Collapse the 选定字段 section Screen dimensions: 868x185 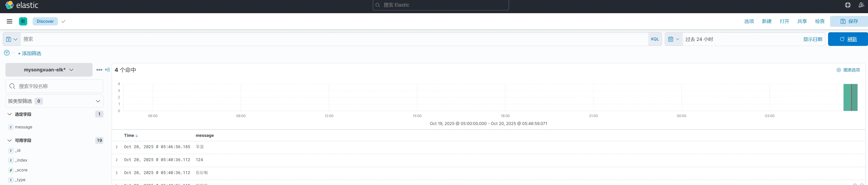(x=10, y=114)
